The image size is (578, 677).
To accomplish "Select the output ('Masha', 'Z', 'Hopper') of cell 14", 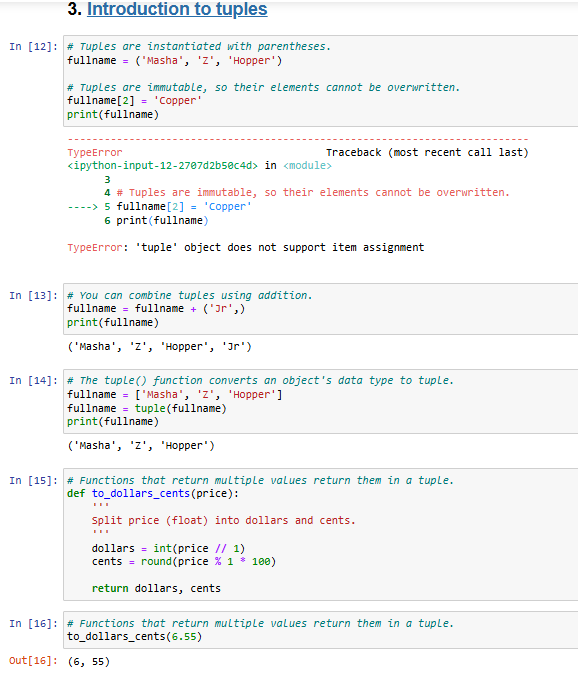I will (x=141, y=446).
